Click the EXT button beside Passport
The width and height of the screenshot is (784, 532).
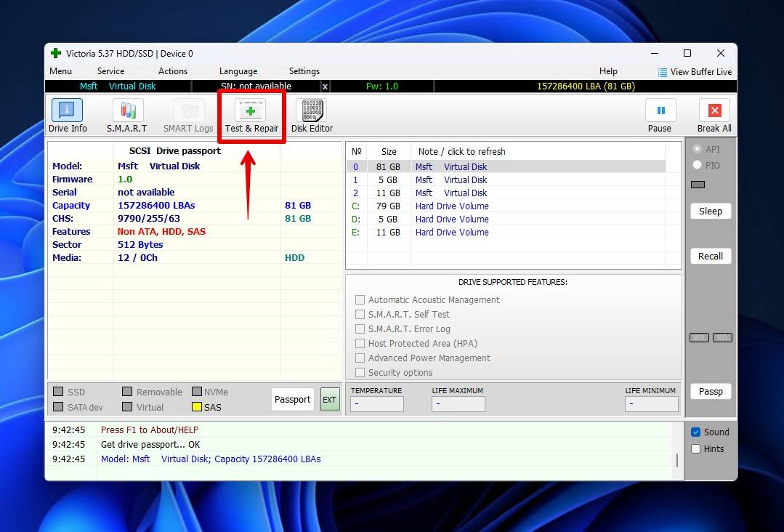(330, 400)
